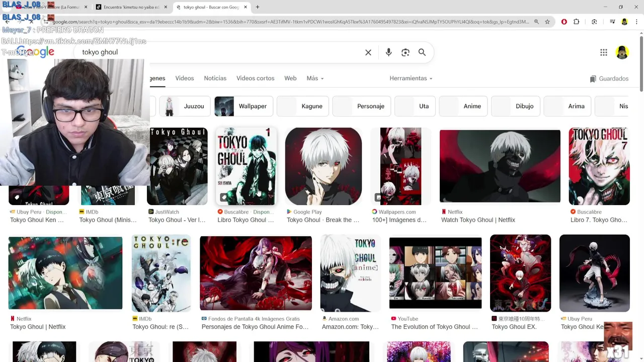The height and width of the screenshot is (362, 644).
Task: Close the 'Encuentra kimetsu no yaiba' TikTok tab
Action: click(166, 7)
